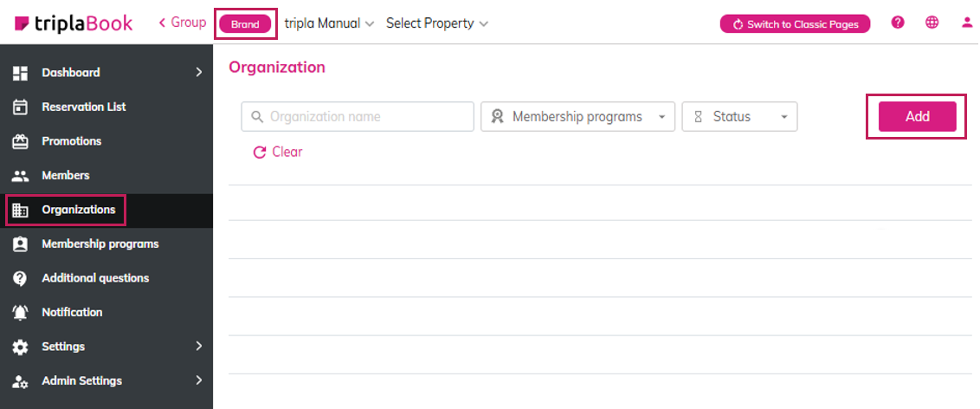
Task: Click the Reservation List calendar icon
Action: point(21,107)
